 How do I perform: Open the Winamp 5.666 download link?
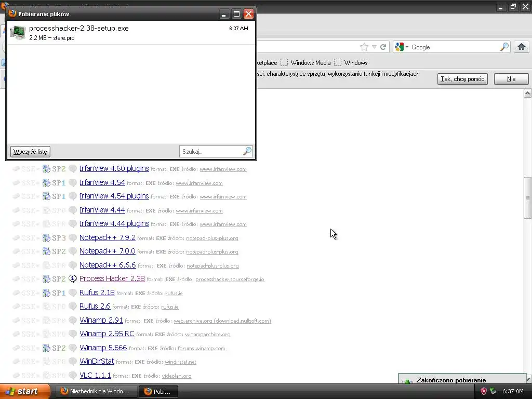point(103,348)
